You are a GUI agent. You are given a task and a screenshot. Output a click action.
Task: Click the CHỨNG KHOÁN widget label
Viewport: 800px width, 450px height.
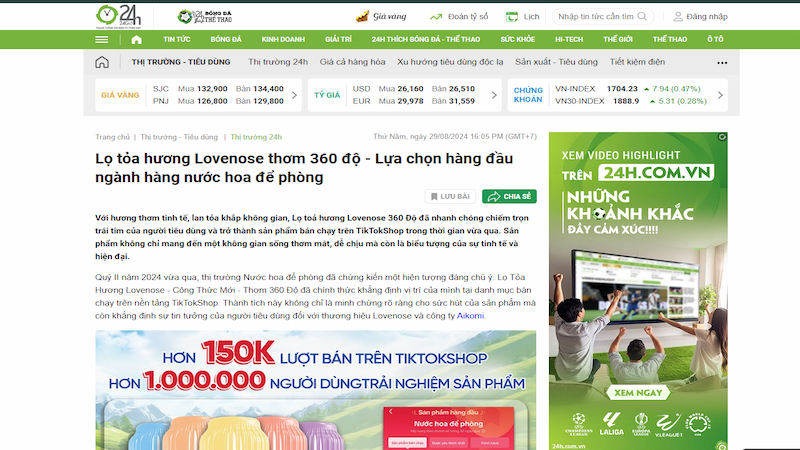click(528, 95)
